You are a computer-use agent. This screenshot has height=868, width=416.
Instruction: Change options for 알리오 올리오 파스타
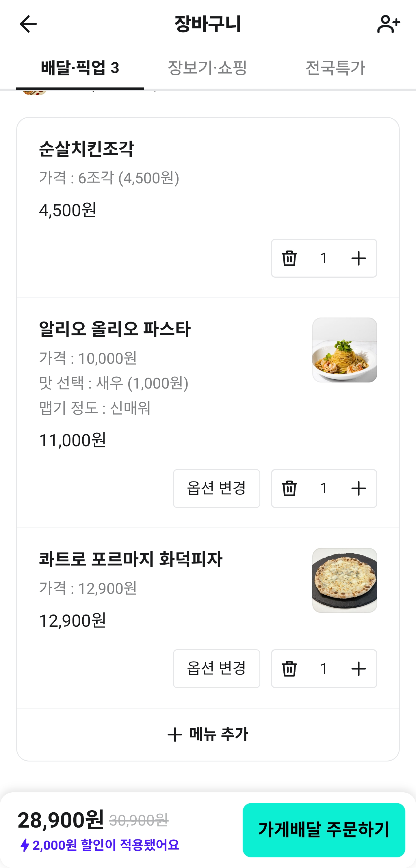pos(216,488)
